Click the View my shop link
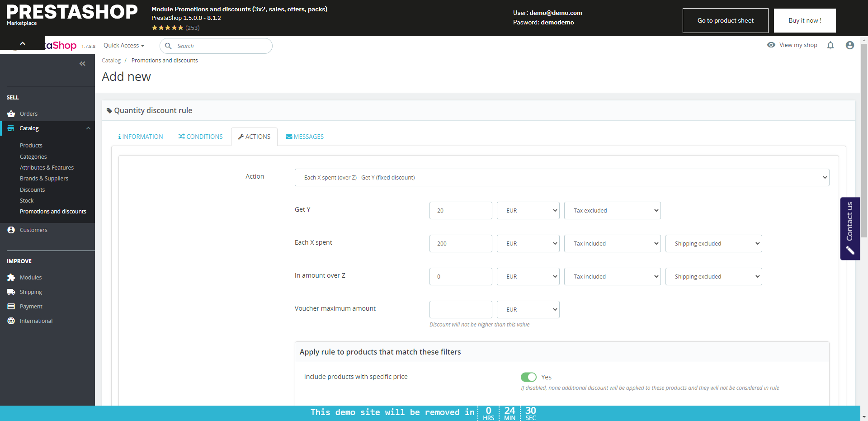This screenshot has height=421, width=868. (798, 45)
